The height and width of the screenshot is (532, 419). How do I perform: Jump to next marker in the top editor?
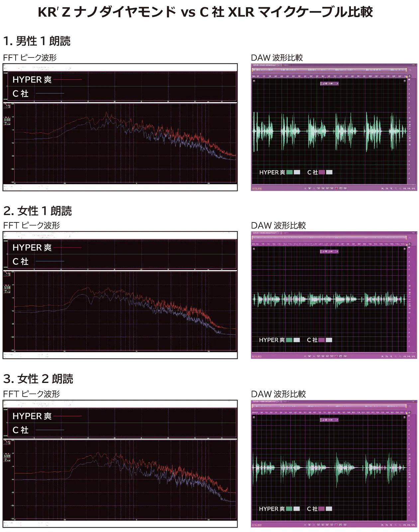pos(332,189)
